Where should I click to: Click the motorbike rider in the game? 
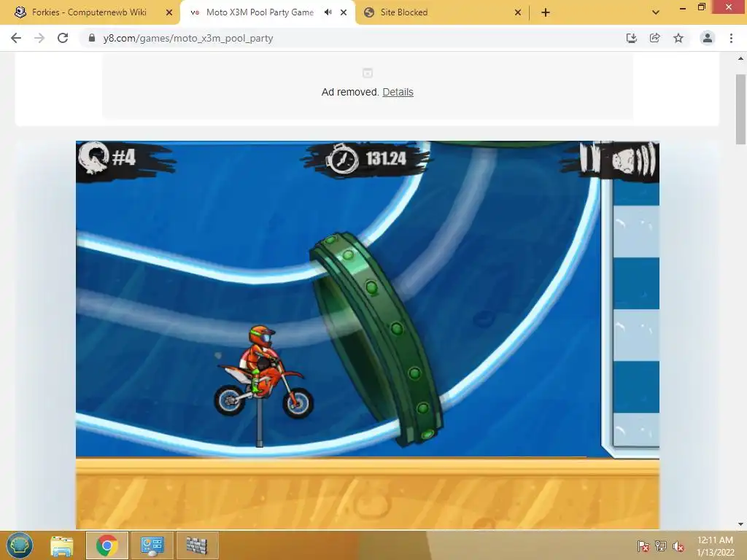coord(263,372)
